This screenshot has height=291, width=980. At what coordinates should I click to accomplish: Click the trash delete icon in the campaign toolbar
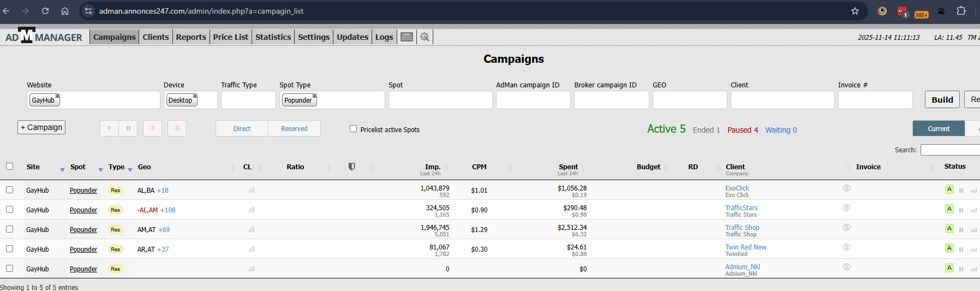[177, 128]
